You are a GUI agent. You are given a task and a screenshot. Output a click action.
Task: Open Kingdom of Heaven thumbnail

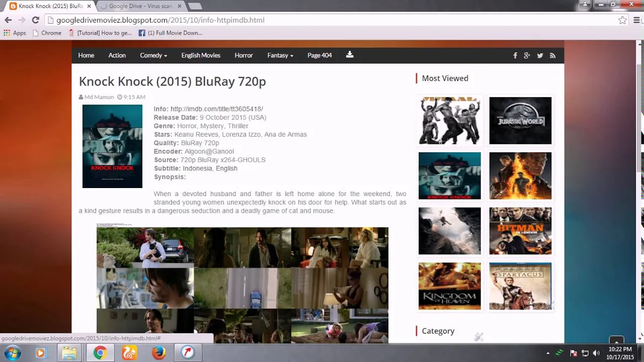(450, 286)
